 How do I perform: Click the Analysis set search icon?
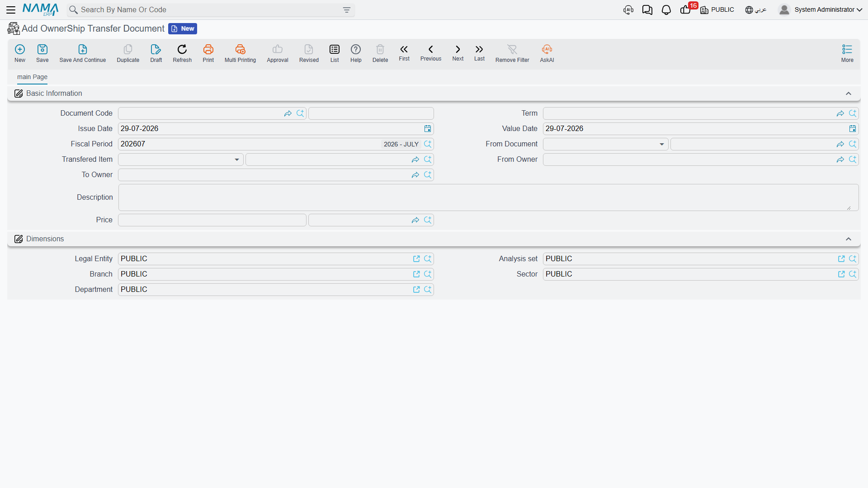click(x=853, y=259)
